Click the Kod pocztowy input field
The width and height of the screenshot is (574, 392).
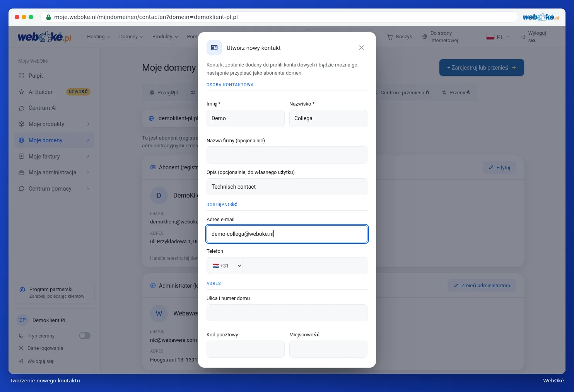[246, 349]
